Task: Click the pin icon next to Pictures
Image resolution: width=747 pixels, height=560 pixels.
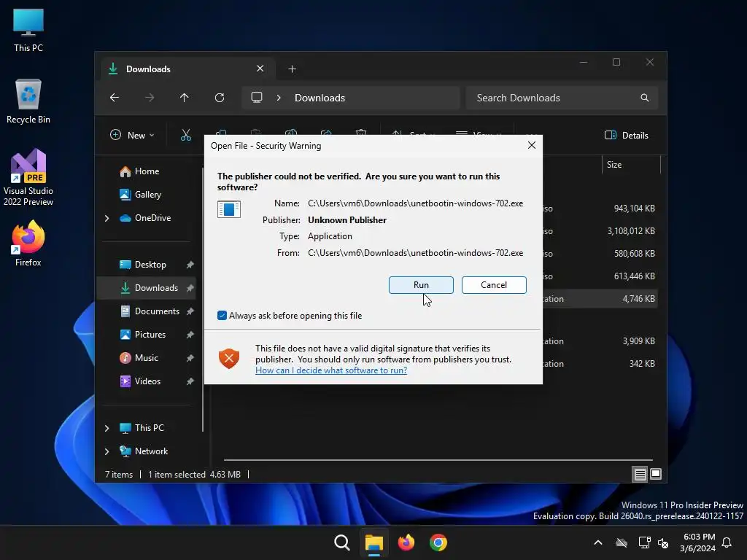Action: (x=190, y=334)
